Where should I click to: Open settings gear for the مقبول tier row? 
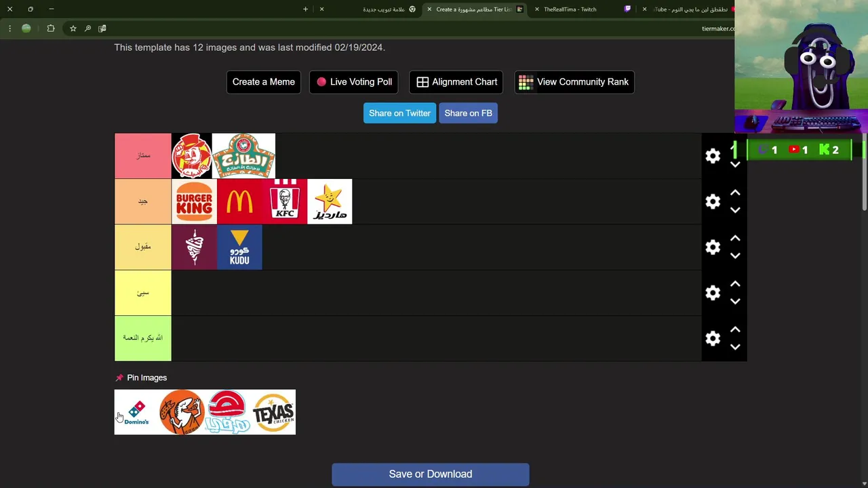pos(713,247)
